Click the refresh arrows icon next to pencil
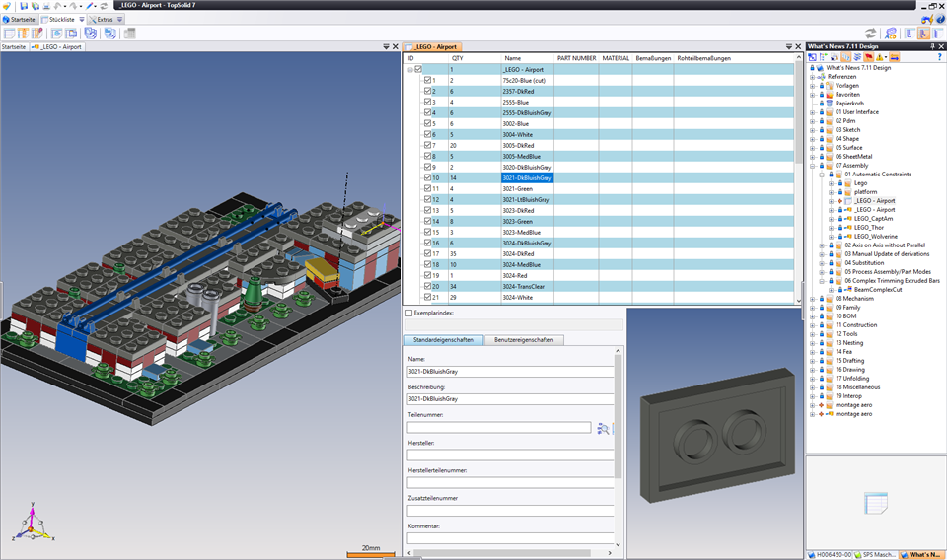 point(104,6)
